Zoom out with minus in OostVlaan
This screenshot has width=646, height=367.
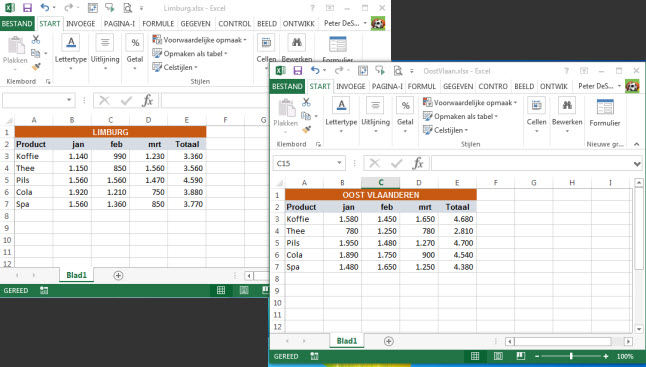coord(537,356)
